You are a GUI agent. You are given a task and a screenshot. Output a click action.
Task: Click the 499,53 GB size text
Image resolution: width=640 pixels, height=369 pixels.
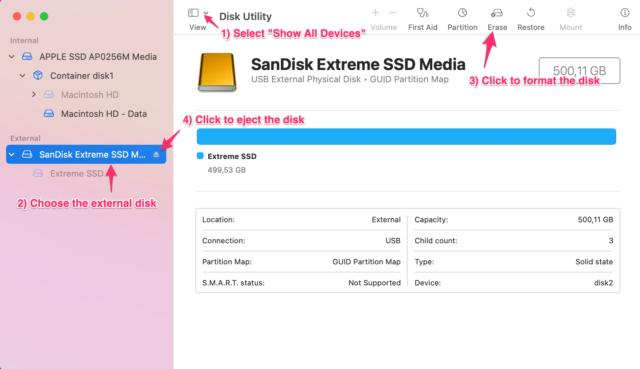coord(227,170)
